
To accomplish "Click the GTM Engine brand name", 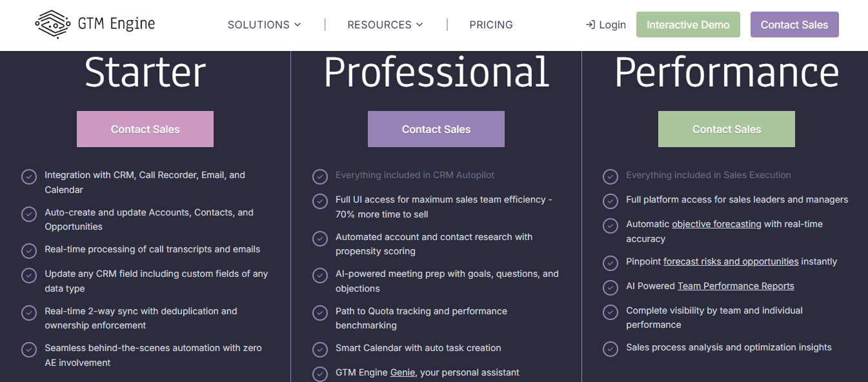I will coord(116,25).
